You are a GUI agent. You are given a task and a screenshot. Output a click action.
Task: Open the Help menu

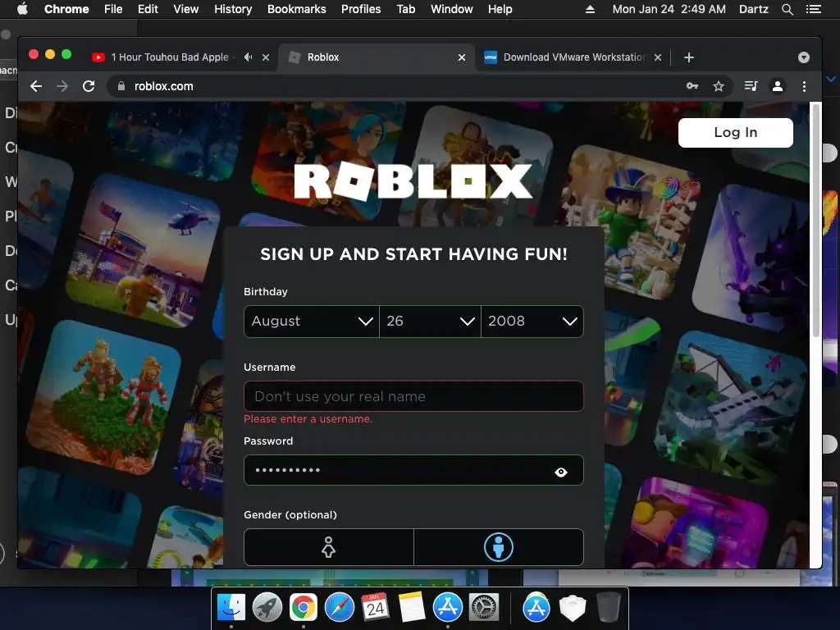500,9
